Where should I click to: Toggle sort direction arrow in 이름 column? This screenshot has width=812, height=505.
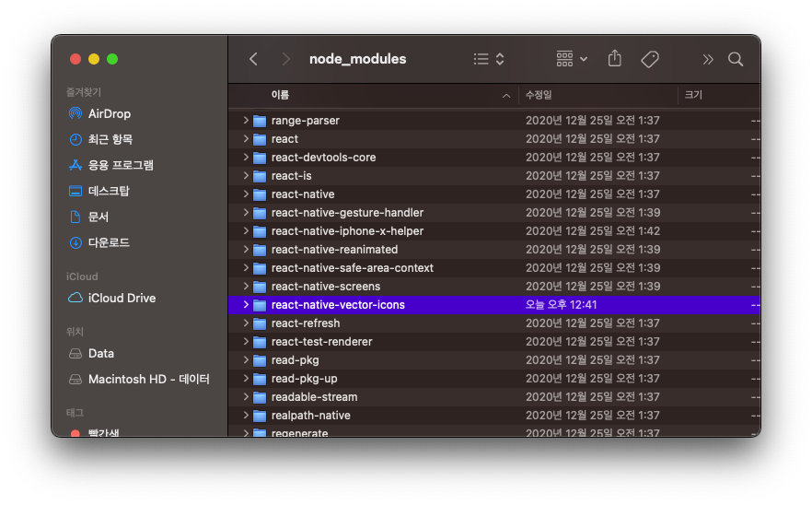(506, 96)
